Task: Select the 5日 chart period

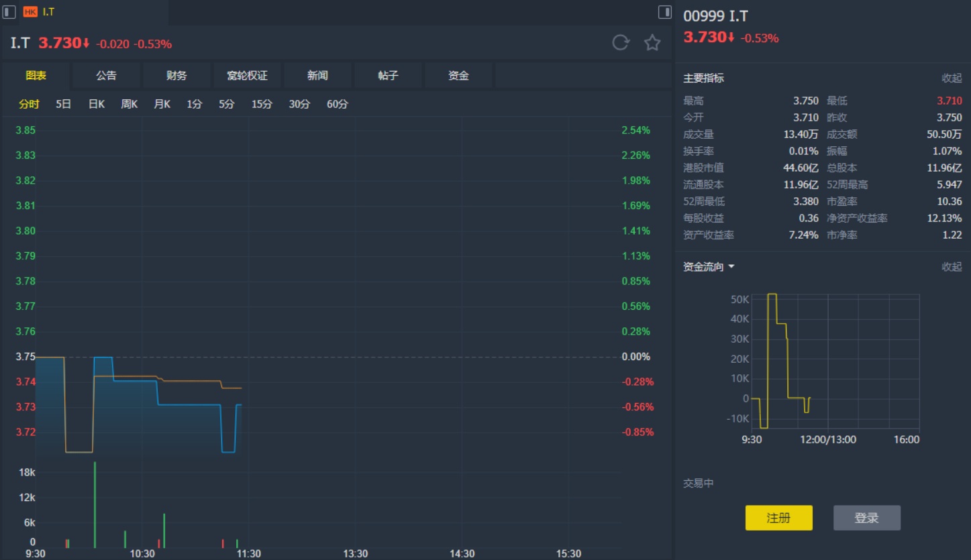Action: coord(63,104)
